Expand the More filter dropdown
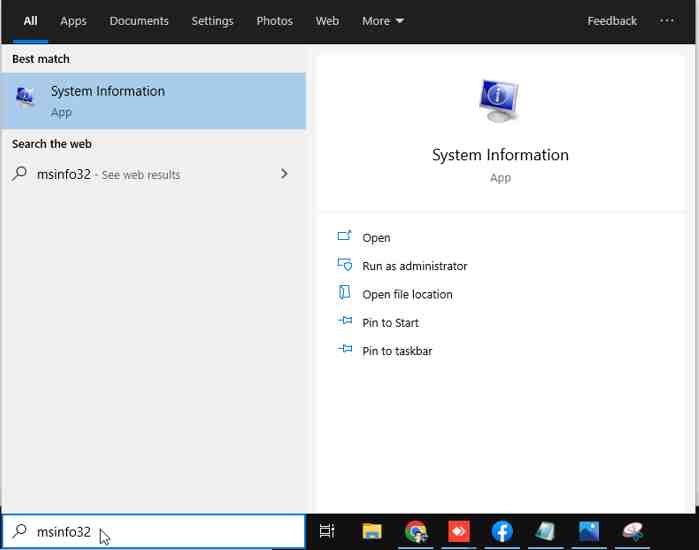699x550 pixels. tap(383, 21)
